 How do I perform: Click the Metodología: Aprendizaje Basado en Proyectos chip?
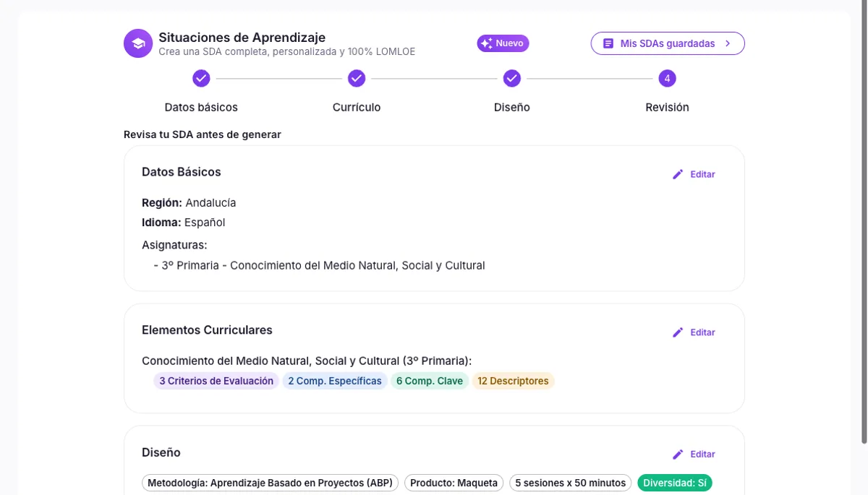(270, 483)
